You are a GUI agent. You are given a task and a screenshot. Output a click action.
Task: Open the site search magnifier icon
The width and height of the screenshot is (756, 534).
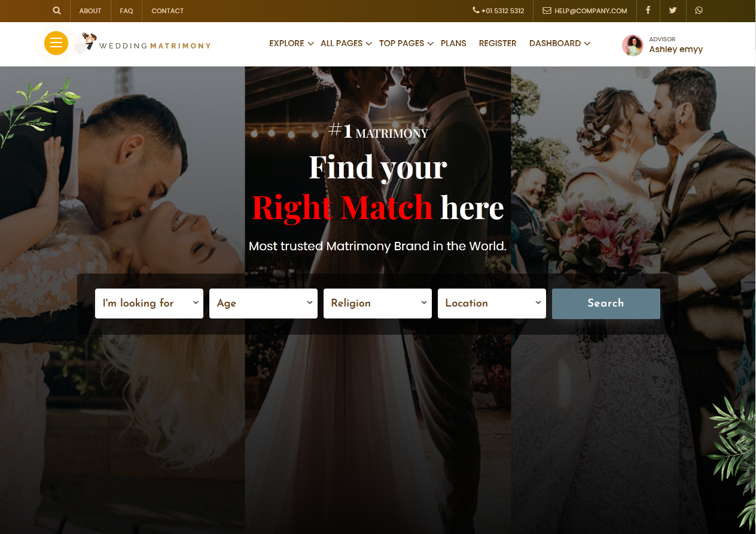pyautogui.click(x=56, y=11)
